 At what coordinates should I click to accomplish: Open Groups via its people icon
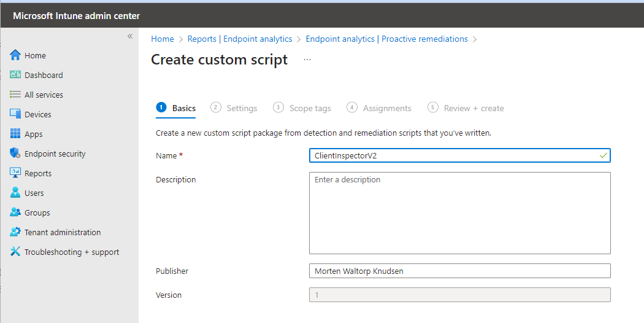click(15, 212)
